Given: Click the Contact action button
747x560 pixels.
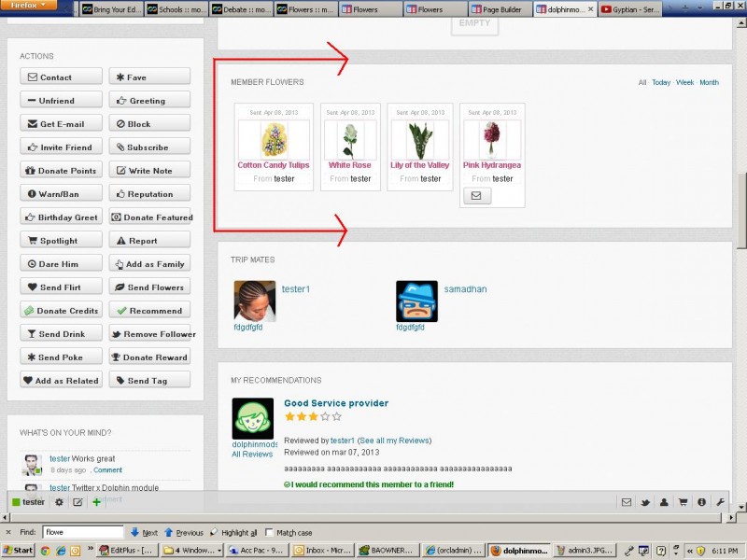Looking at the screenshot, I should [x=61, y=77].
